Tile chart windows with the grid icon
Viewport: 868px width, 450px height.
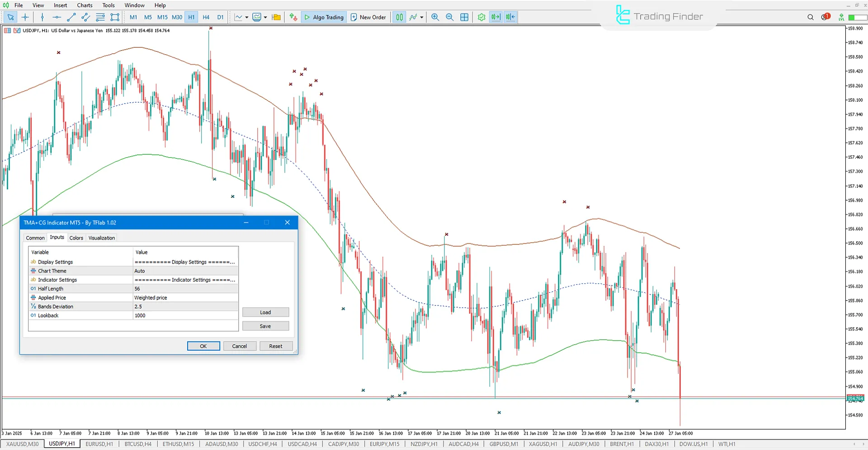pyautogui.click(x=464, y=17)
